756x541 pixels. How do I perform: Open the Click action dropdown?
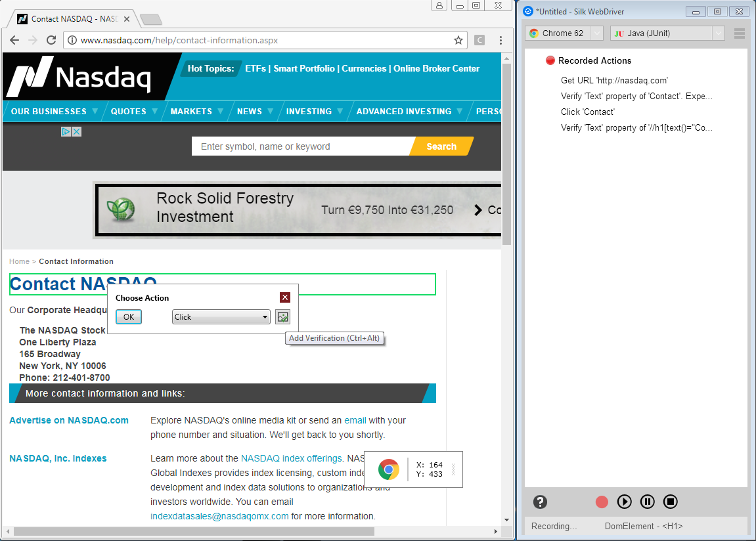pos(221,317)
